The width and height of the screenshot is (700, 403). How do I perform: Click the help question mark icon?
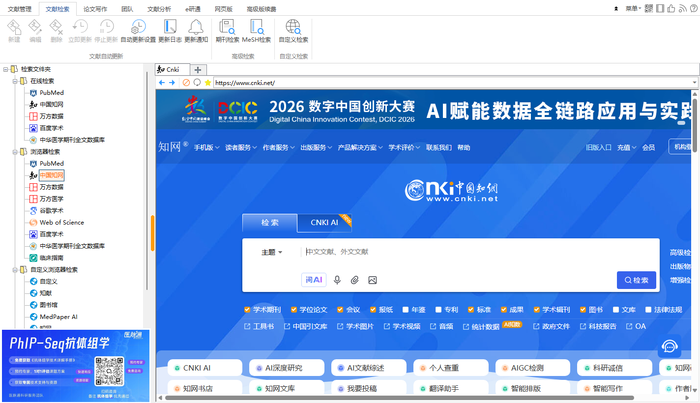(x=694, y=8)
